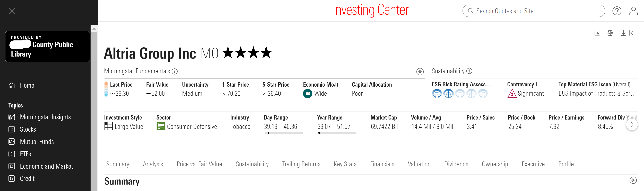Switch to the Valuation tab
644x191 pixels.
coord(419,164)
